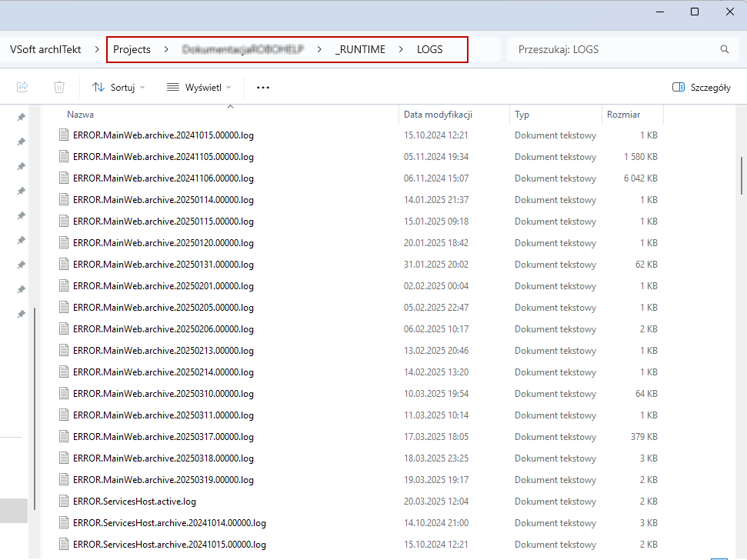Expand the chevron after _RUNTIME breadcrumb
This screenshot has height=560, width=747.
(x=401, y=49)
